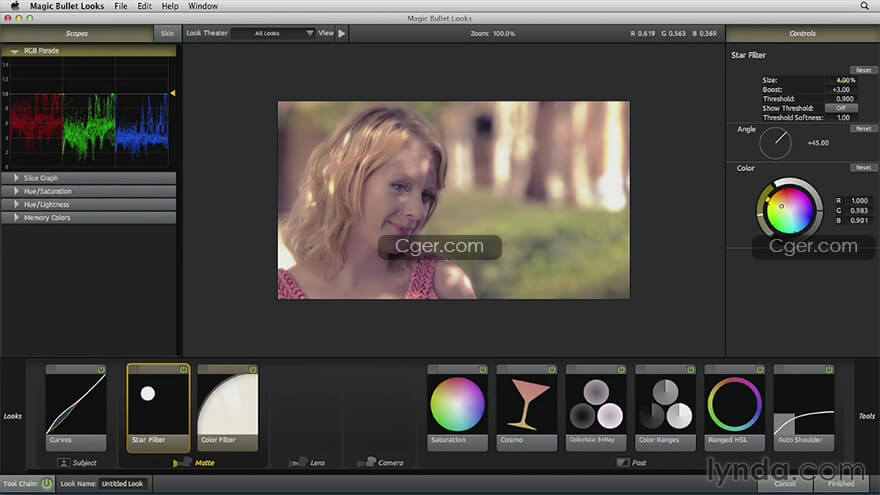Toggle power on Ranged HSL tool
The width and height of the screenshot is (880, 495).
[759, 369]
